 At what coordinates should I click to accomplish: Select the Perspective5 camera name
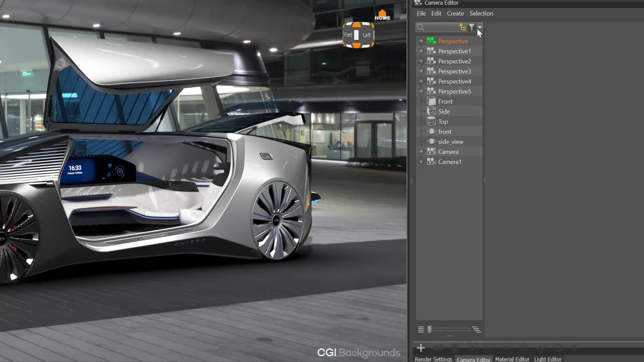click(455, 91)
